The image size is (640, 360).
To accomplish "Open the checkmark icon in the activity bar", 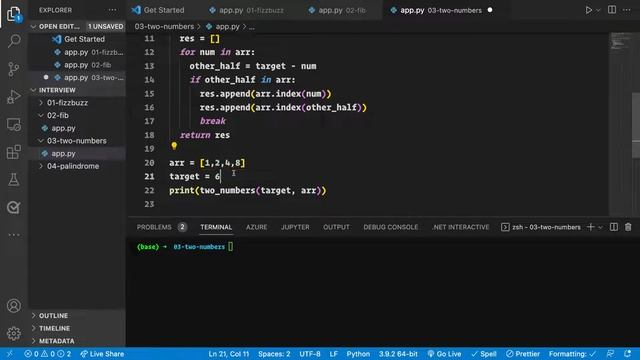I will pyautogui.click(x=14, y=207).
